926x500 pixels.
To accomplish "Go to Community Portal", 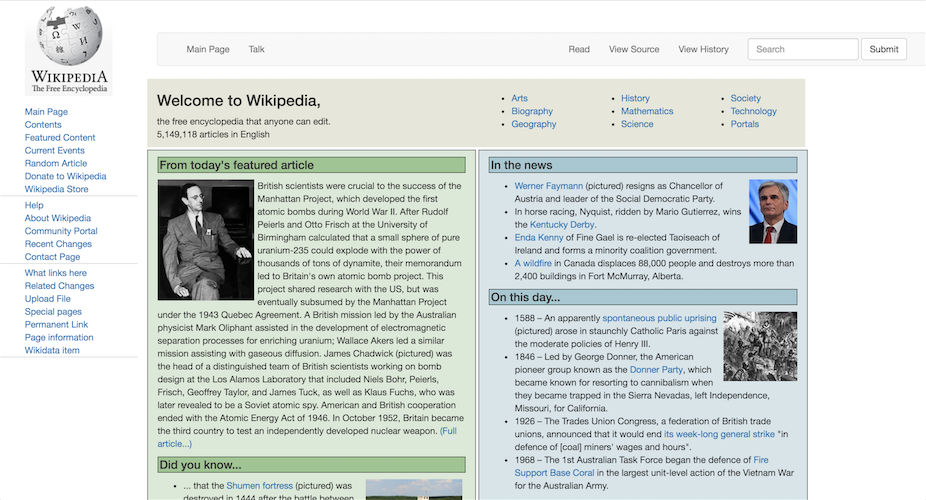I will tap(61, 231).
